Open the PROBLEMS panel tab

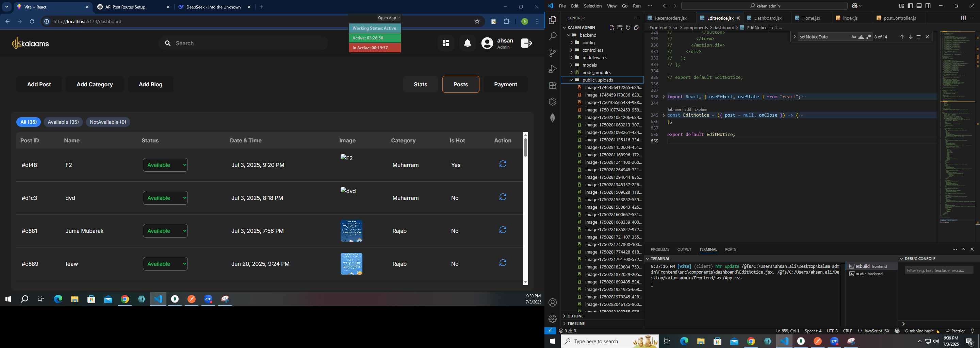[x=660, y=249]
